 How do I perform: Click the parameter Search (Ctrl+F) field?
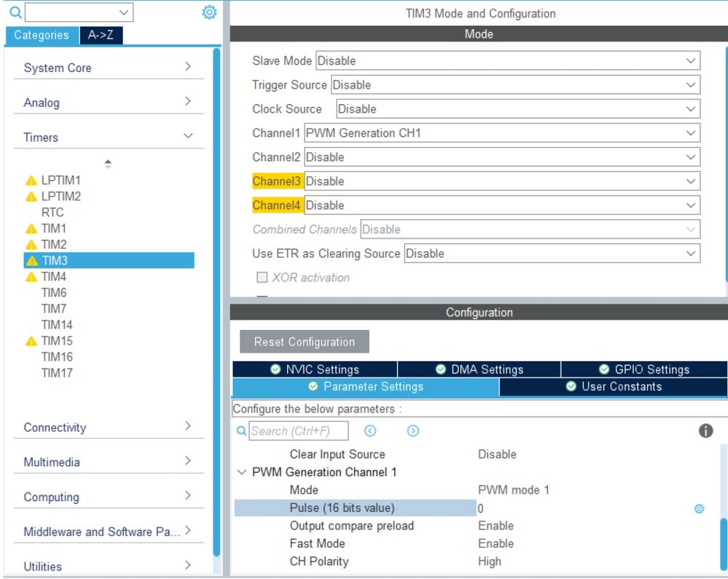299,431
